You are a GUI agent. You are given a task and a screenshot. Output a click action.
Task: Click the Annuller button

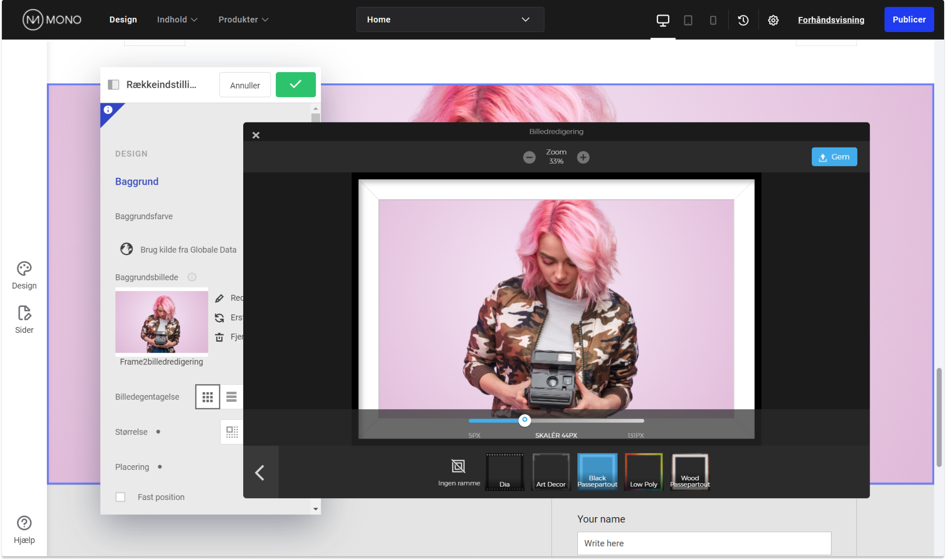pyautogui.click(x=245, y=85)
